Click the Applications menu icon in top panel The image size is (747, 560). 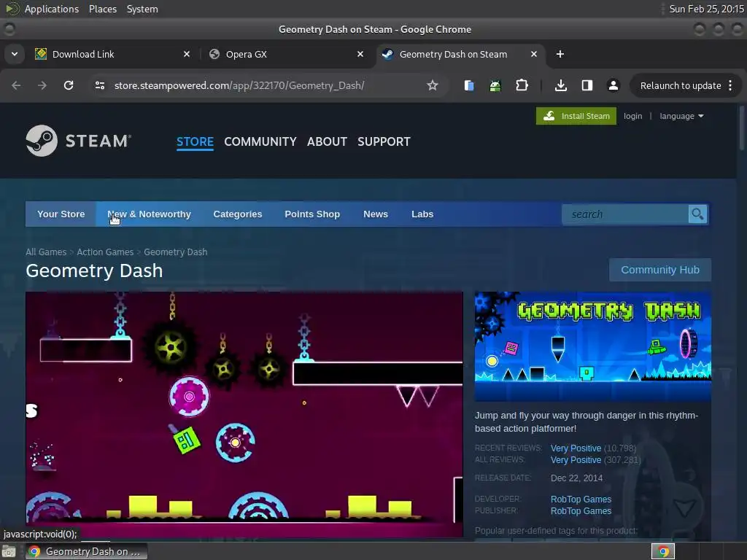(12, 9)
